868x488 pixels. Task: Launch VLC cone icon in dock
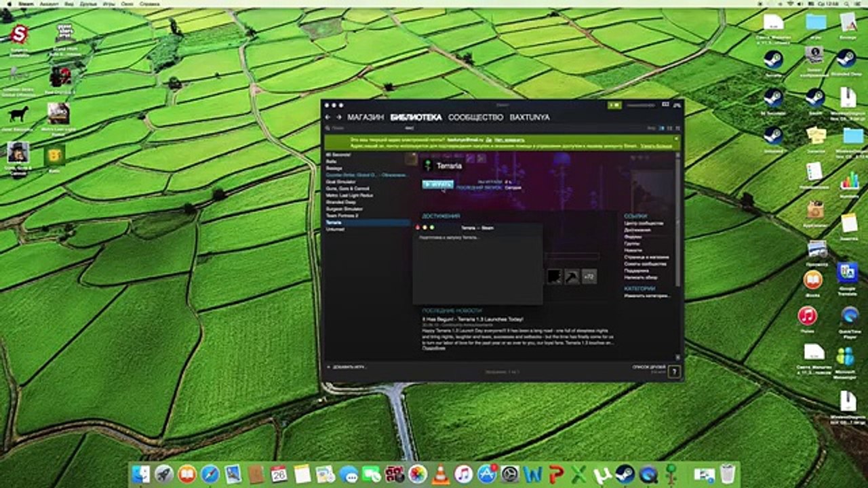click(440, 474)
